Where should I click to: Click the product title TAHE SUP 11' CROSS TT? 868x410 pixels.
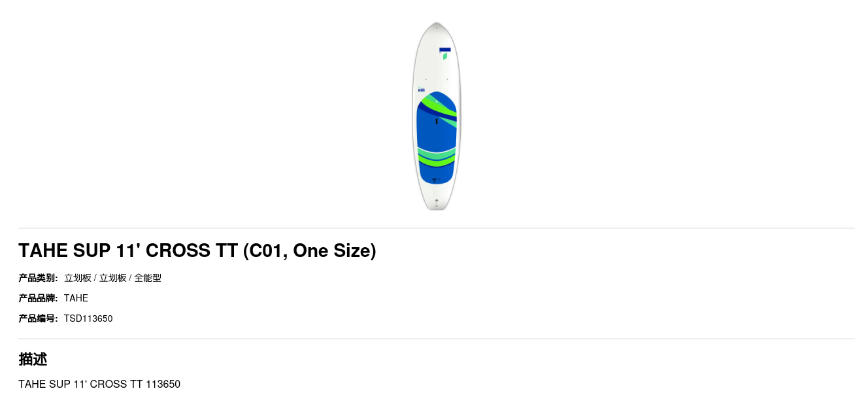tap(127, 250)
